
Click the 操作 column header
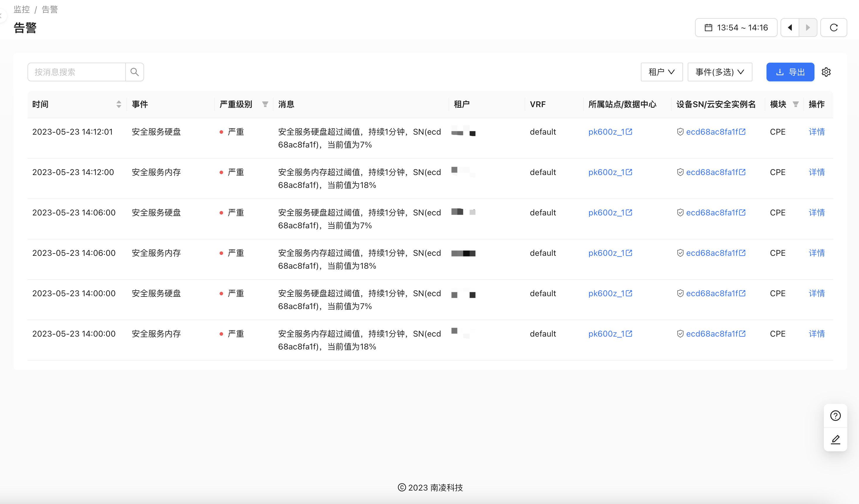(816, 104)
